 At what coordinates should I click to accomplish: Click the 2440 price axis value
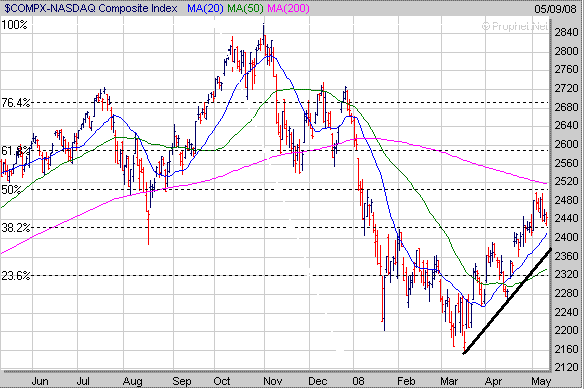(566, 219)
